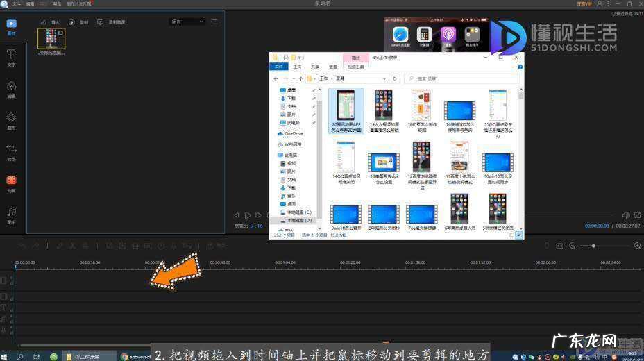This screenshot has height=361, width=644.
Task: Click the Windows Start button
Action: [6, 356]
